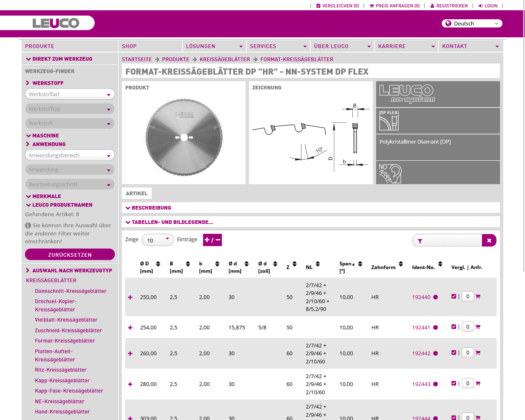Image resolution: width=525 pixels, height=420 pixels.
Task: Open Dünnschnitt-Kreissägeblätter category
Action: [71, 291]
